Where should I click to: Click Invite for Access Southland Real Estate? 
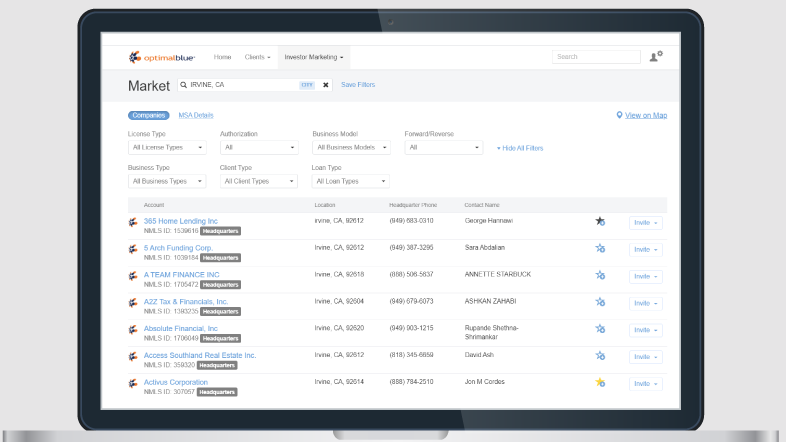645,356
